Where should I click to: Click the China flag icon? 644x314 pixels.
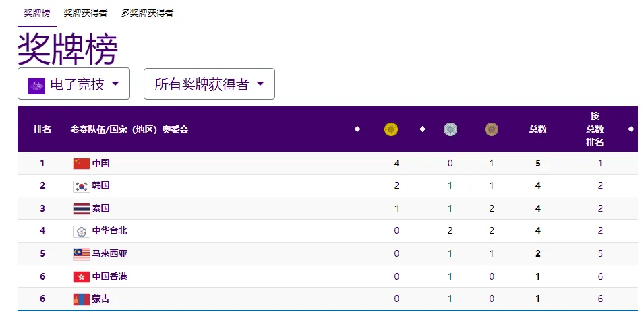[x=82, y=163]
